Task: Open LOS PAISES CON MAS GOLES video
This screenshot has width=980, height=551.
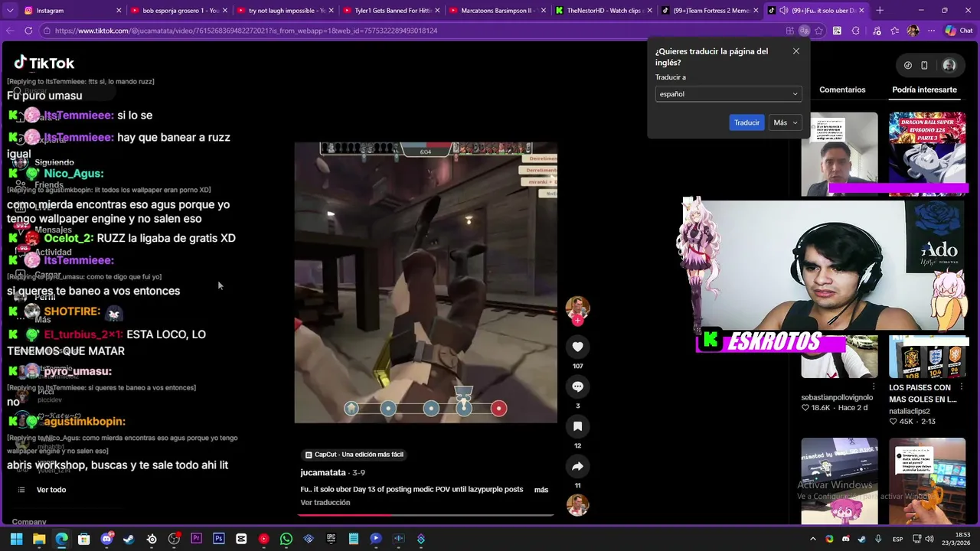Action: pyautogui.click(x=923, y=393)
